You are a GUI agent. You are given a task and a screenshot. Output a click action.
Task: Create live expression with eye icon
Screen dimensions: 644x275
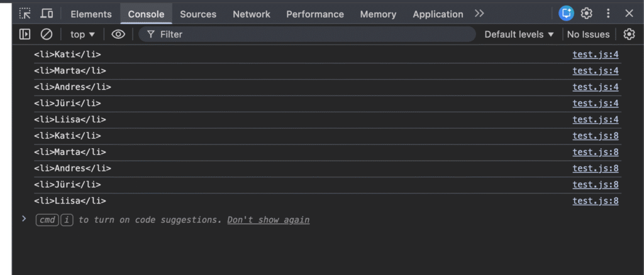[x=118, y=35]
